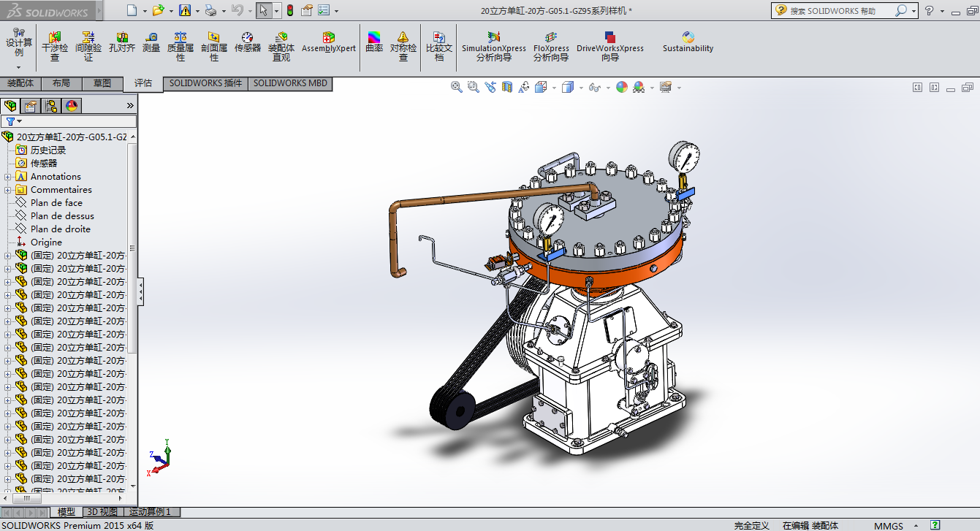Image resolution: width=980 pixels, height=531 pixels.
Task: Select Plan de droite plane
Action: (61, 229)
